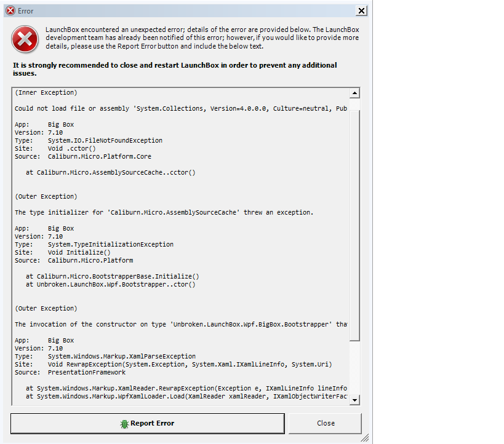
Task: Click 'at Caliburn.Micro.AssemblySourceCache..cctor()' line
Action: [x=111, y=173]
